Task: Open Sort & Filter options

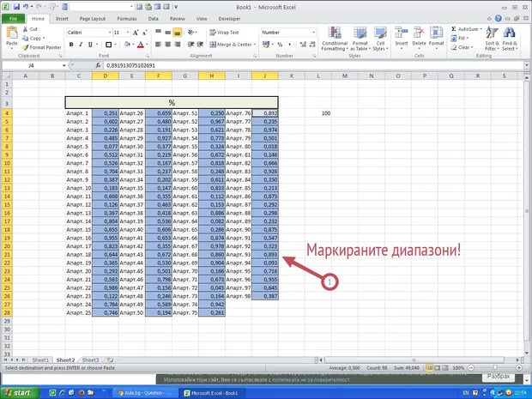Action: [x=492, y=39]
